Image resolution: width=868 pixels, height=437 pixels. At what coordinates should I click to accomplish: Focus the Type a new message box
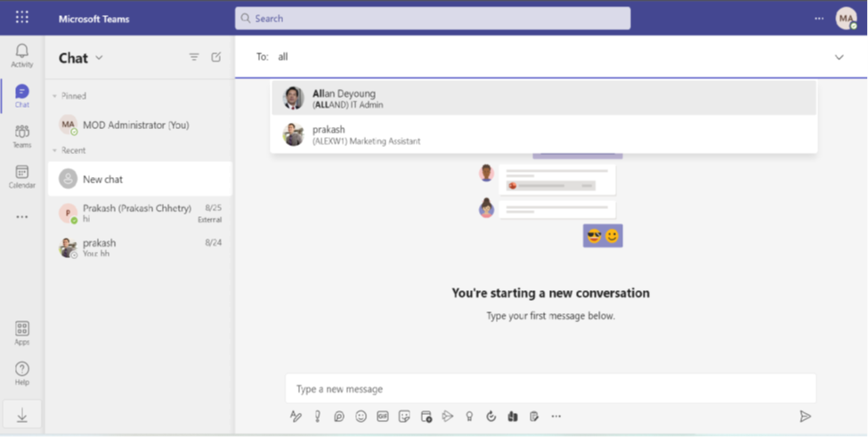tap(550, 389)
